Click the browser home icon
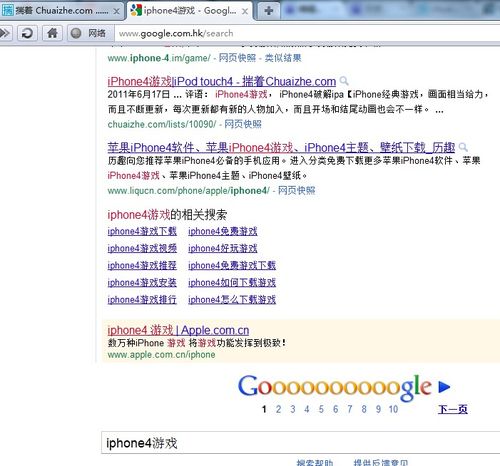The width and height of the screenshot is (500, 466). 52,33
